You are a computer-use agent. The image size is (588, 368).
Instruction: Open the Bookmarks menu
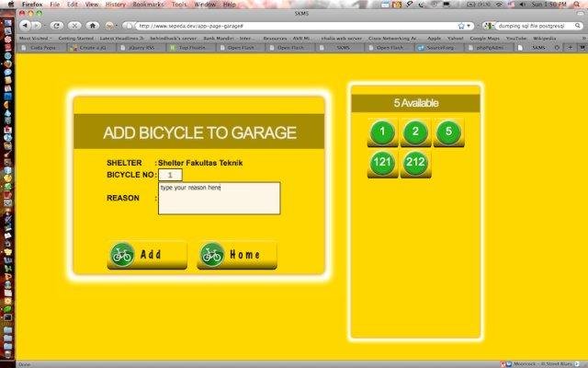coord(149,5)
